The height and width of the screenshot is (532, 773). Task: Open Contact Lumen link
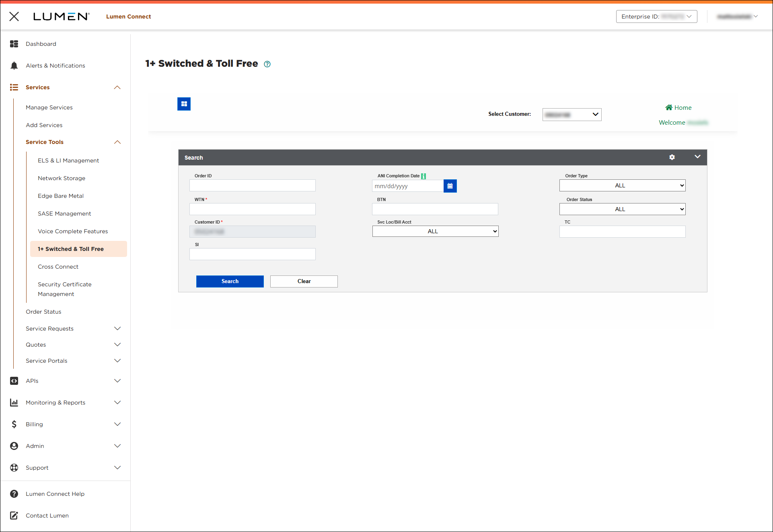(x=47, y=516)
